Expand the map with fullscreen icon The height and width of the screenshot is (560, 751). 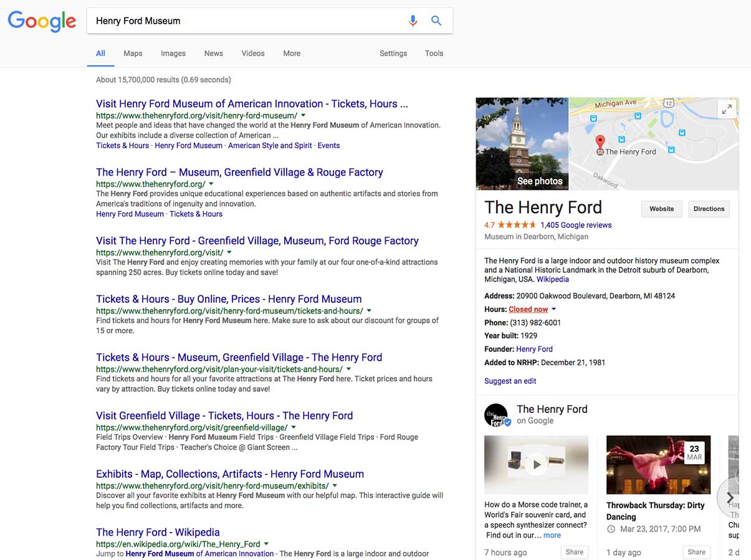(x=727, y=109)
